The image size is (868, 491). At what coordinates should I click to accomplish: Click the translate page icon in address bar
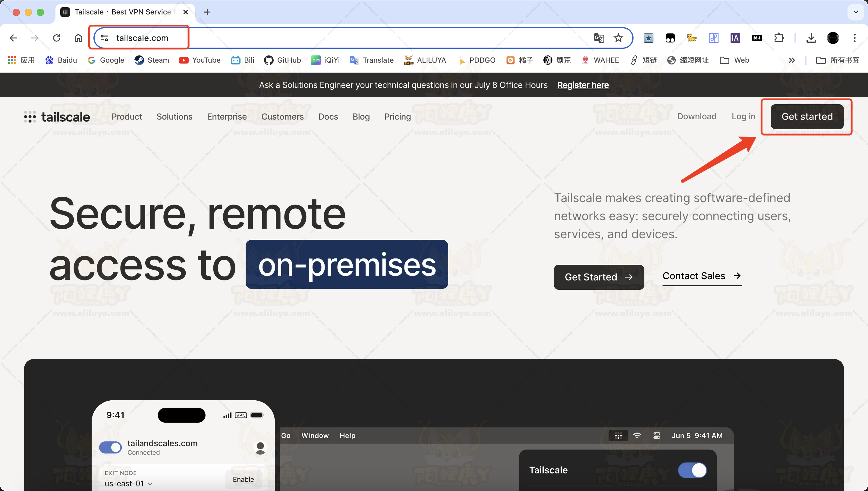point(599,38)
